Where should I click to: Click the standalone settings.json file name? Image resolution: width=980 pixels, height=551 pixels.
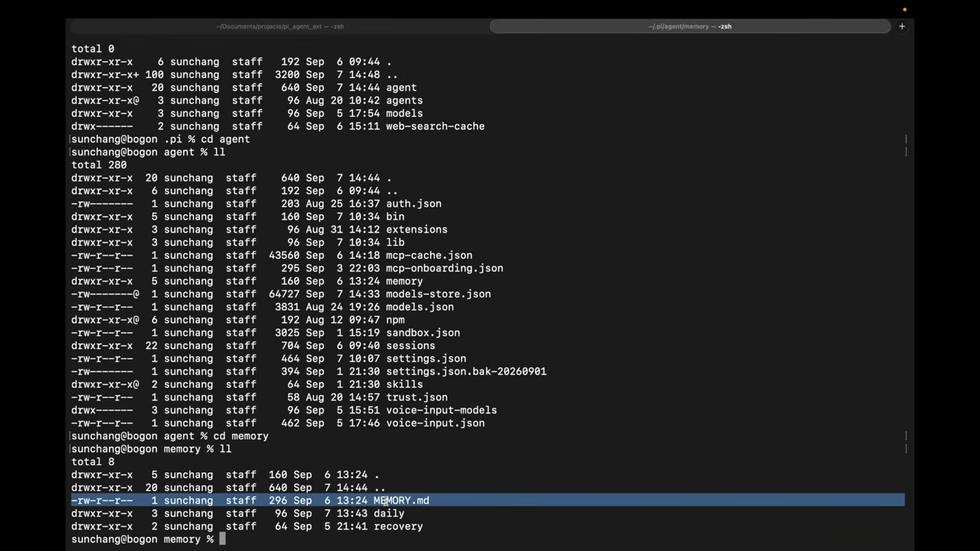[426, 358]
